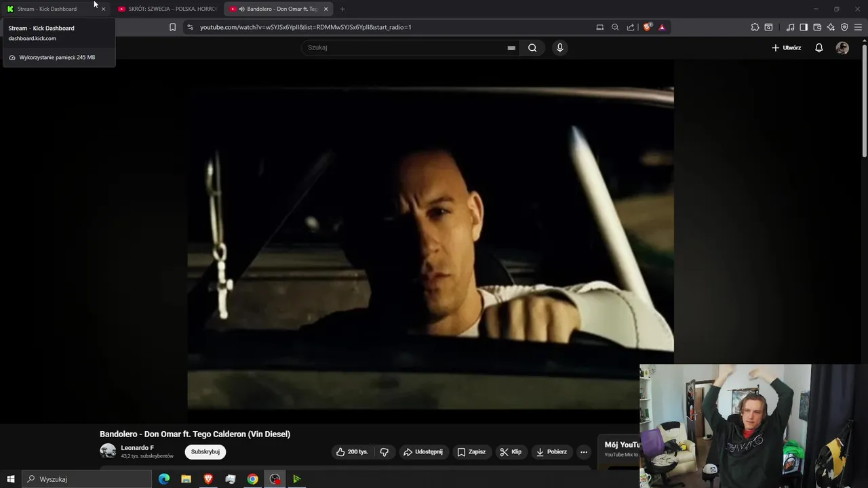Bookmark this page in address bar
Screen dimensions: 868x488
click(172, 27)
